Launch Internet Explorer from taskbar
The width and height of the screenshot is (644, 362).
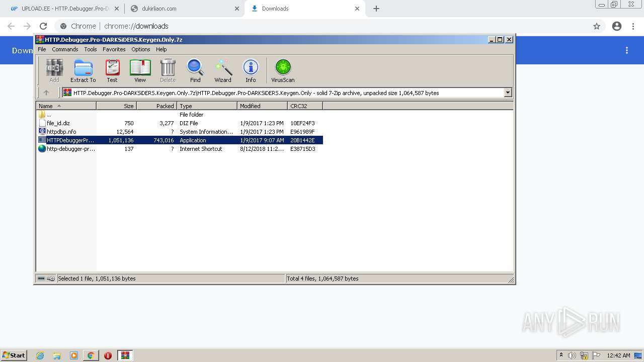tap(40, 355)
